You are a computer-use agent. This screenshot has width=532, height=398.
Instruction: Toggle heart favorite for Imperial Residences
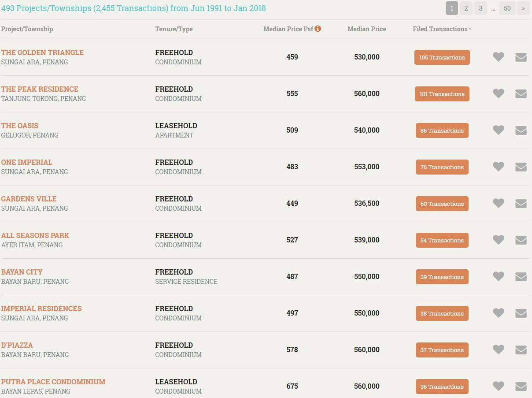(x=498, y=313)
